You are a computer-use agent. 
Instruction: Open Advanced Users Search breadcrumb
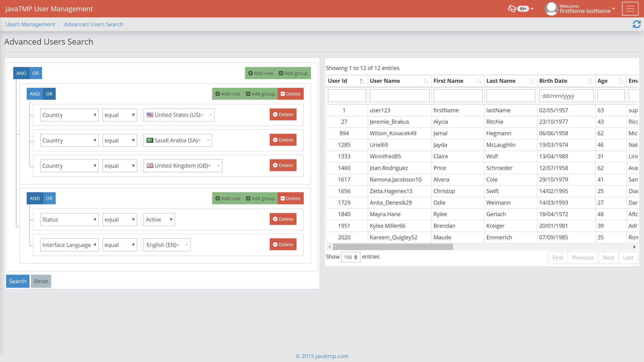93,24
